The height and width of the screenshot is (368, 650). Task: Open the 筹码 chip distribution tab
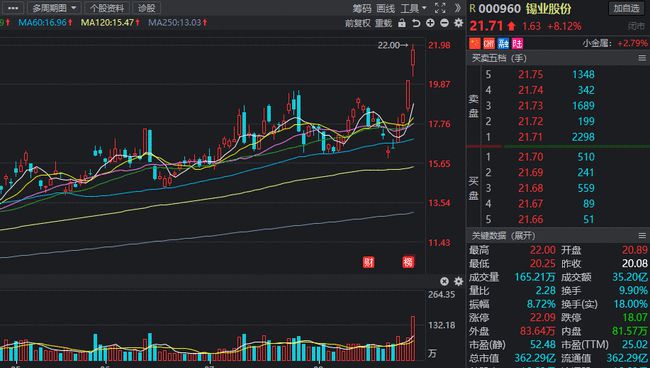pos(361,8)
